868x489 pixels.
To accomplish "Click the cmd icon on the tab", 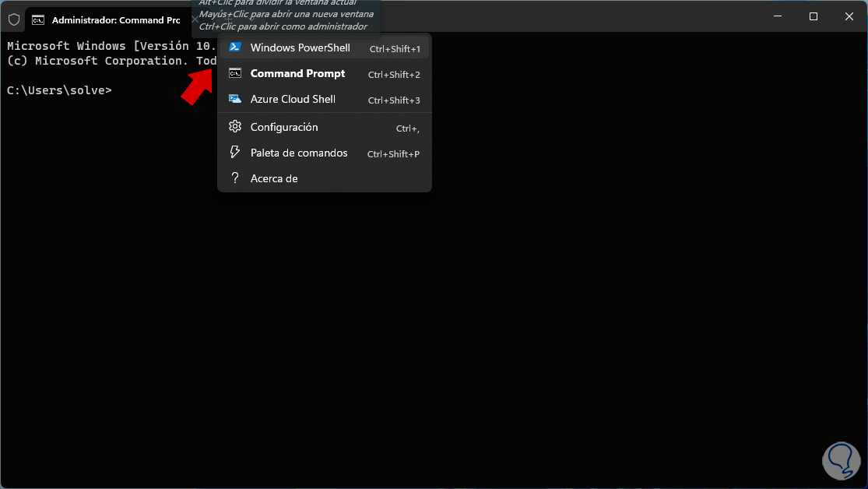I will (38, 20).
